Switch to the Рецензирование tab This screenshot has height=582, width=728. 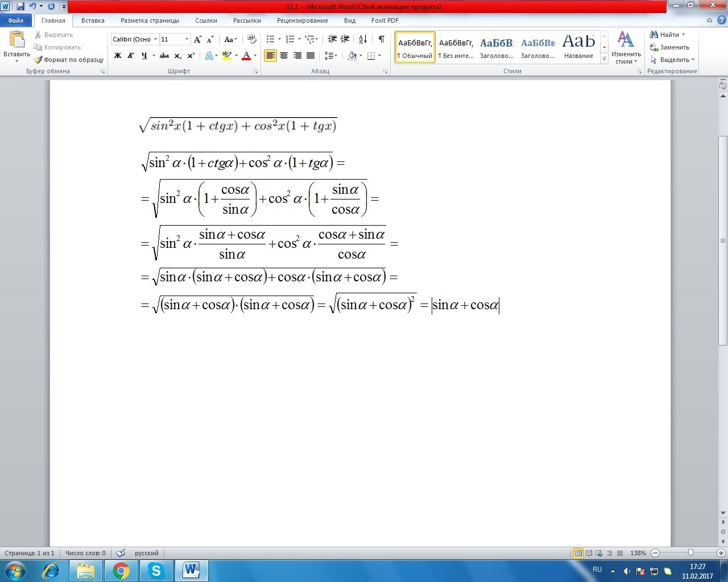pyautogui.click(x=303, y=20)
